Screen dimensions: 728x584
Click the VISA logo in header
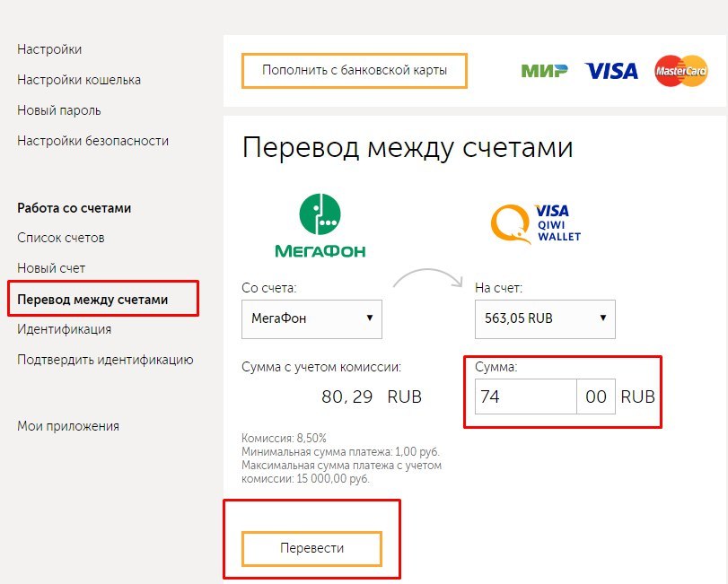point(611,71)
